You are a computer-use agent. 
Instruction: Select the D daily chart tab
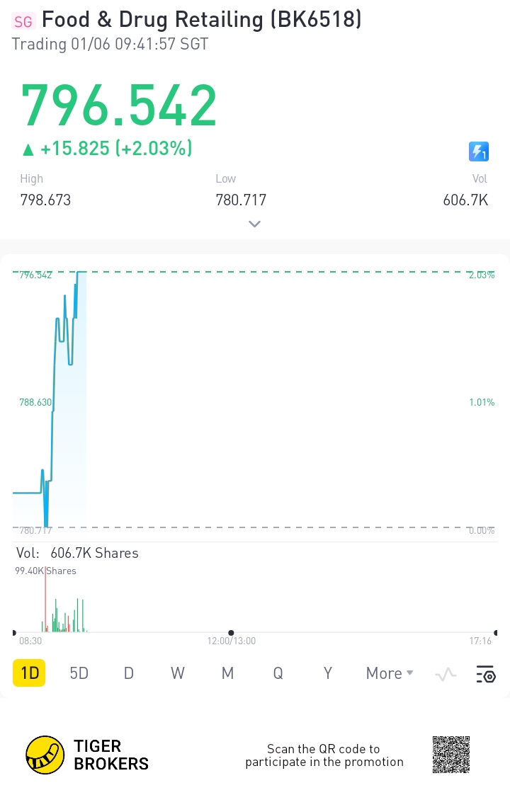tap(128, 673)
